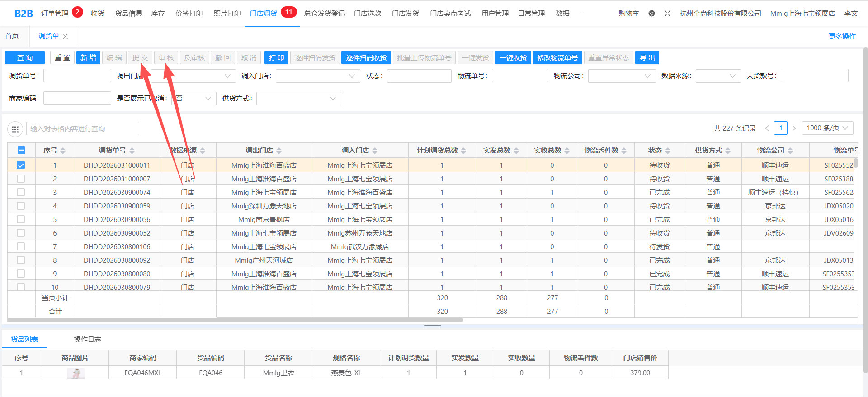Screen dimensions: 868x397
Task: Sort the 实发总数 column
Action: pos(516,151)
